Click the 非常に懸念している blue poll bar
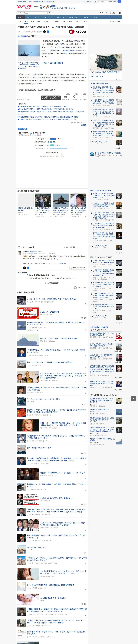 click(x=53, y=139)
